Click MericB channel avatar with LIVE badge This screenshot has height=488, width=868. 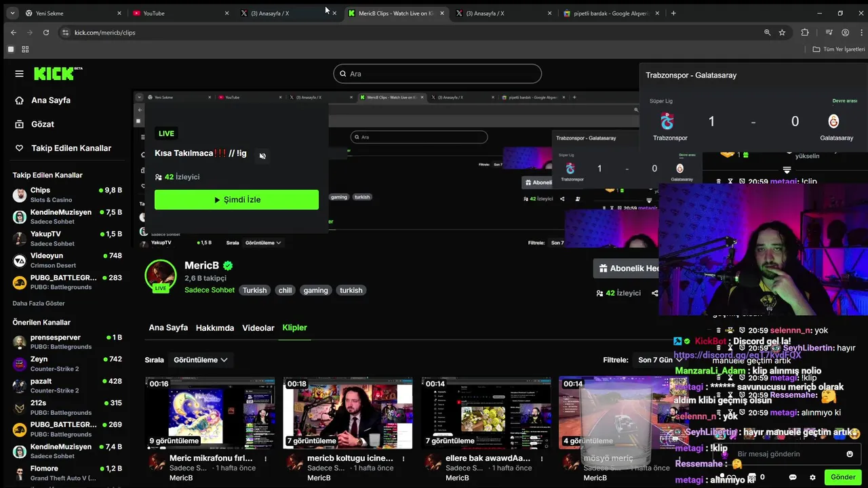(161, 276)
